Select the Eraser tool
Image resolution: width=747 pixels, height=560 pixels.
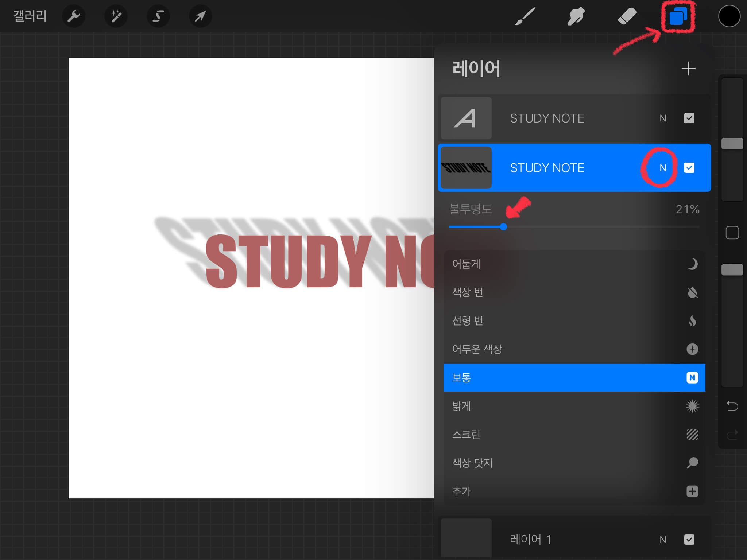coord(627,16)
